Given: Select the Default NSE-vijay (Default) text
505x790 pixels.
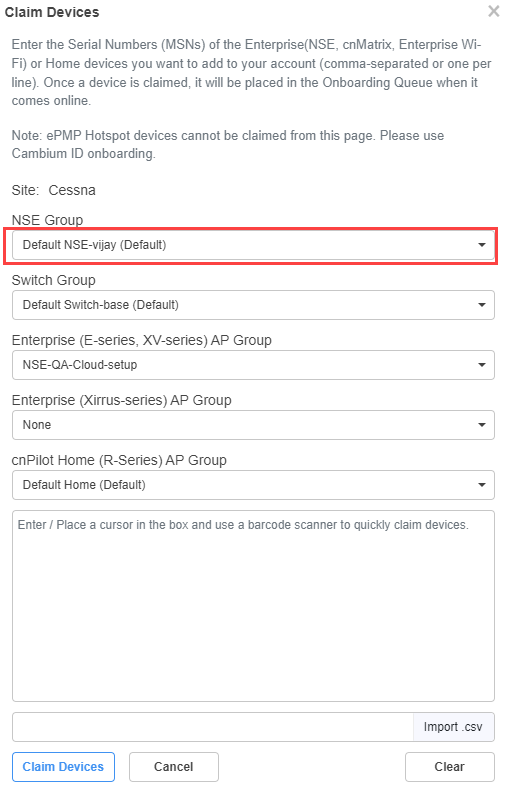Looking at the screenshot, I should click(94, 245).
